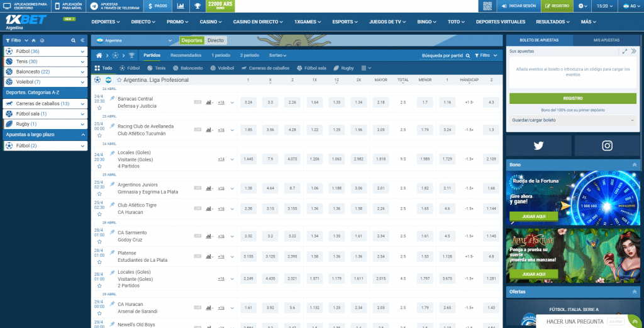This screenshot has width=644, height=328.
Task: Open the CASINO main menu
Action: pyautogui.click(x=211, y=22)
